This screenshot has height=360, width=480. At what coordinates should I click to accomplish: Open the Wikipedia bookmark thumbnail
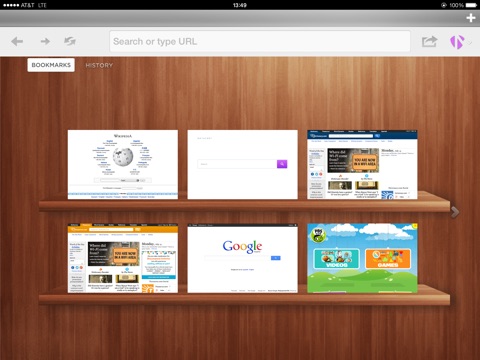(x=123, y=165)
